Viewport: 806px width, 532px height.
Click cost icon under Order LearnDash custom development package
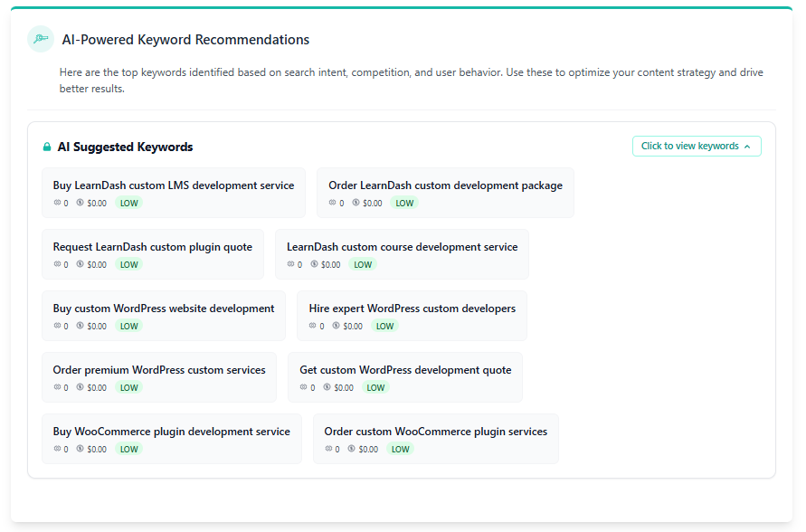click(356, 203)
